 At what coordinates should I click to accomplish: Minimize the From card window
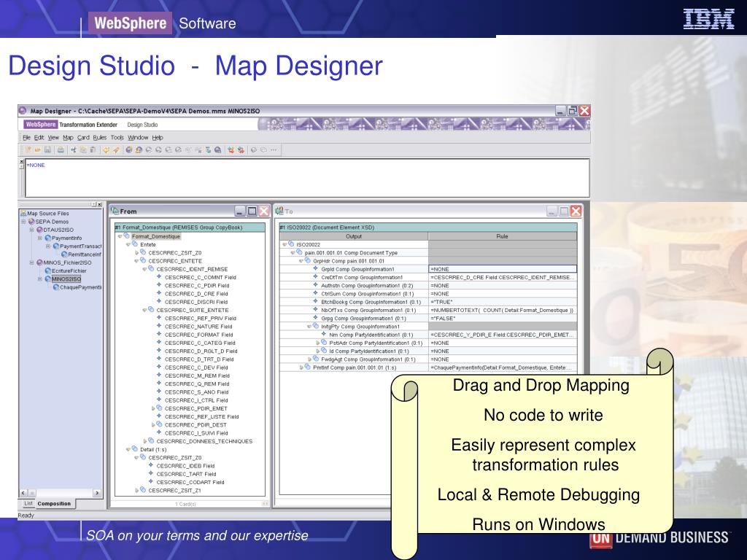[240, 211]
